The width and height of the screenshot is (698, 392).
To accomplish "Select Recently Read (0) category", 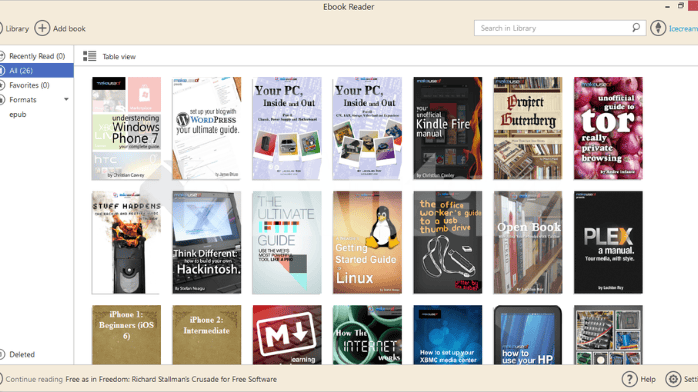I will [37, 56].
